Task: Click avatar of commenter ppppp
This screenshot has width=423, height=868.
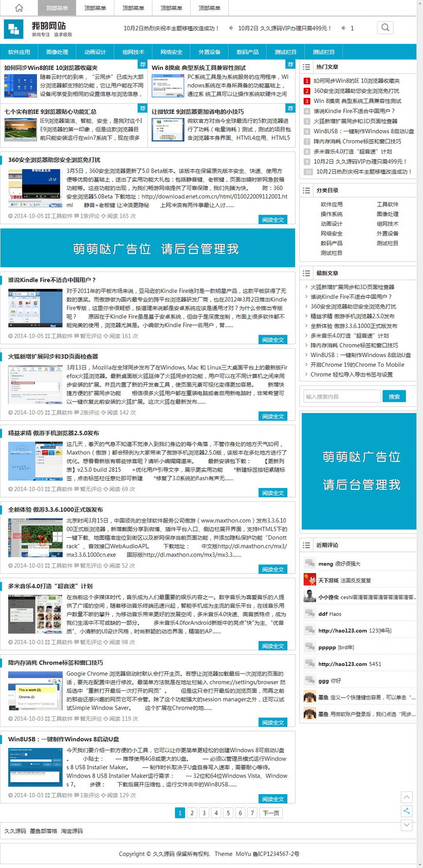Action: [309, 646]
